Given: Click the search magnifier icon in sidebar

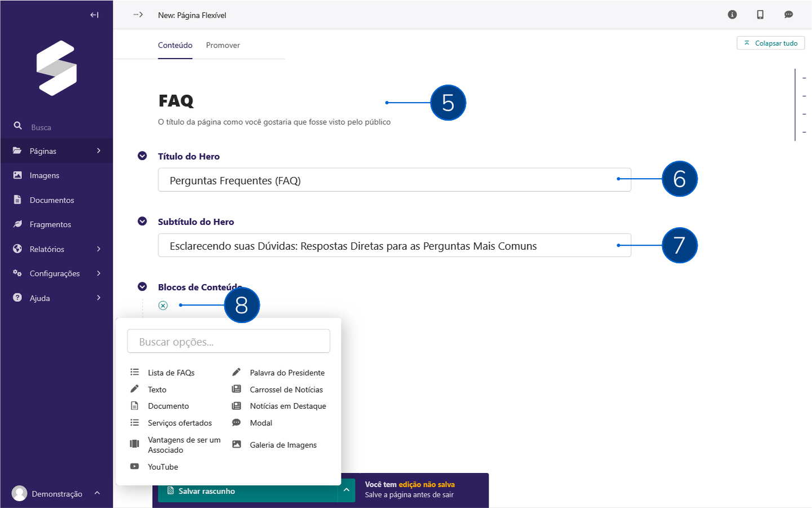Looking at the screenshot, I should 18,126.
